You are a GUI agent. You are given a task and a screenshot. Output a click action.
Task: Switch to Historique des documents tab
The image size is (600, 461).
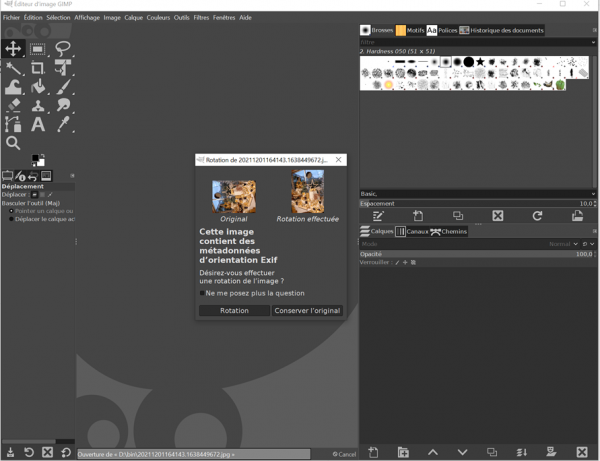coord(501,30)
